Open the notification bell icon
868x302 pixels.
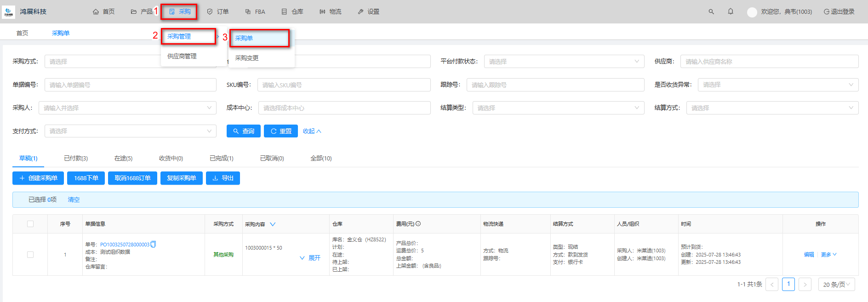(731, 11)
